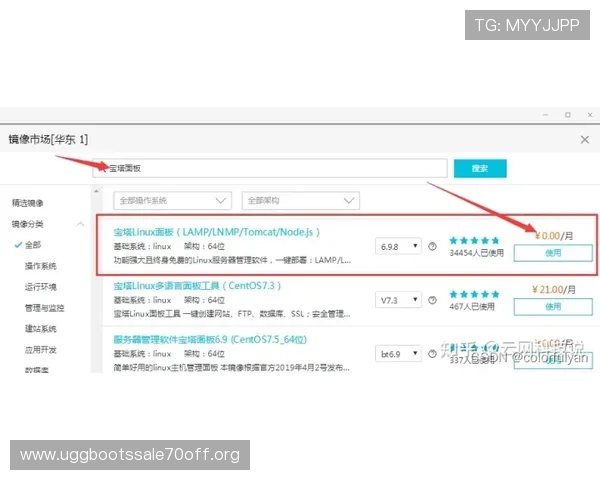Image resolution: width=600 pixels, height=480 pixels.
Task: Select 全部 category
Action: point(33,245)
